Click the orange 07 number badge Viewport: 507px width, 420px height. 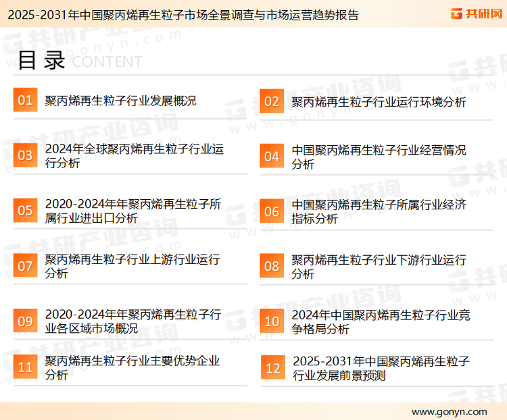coord(25,265)
